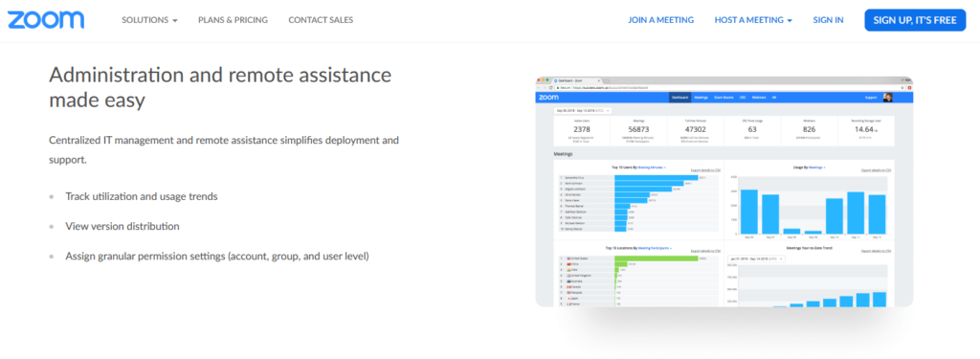Screen dimensions: 980x359
Task: Click the JOIN A MEETING link
Action: [x=660, y=20]
